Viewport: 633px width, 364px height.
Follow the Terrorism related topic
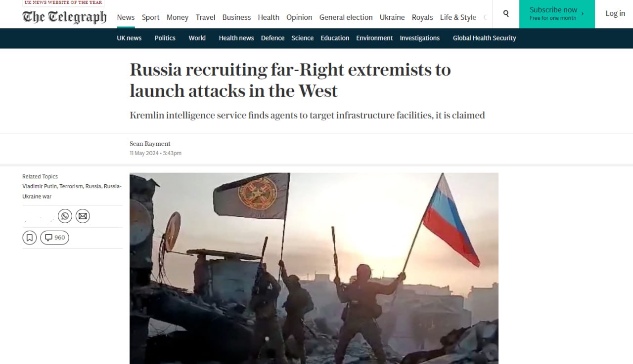pyautogui.click(x=71, y=186)
